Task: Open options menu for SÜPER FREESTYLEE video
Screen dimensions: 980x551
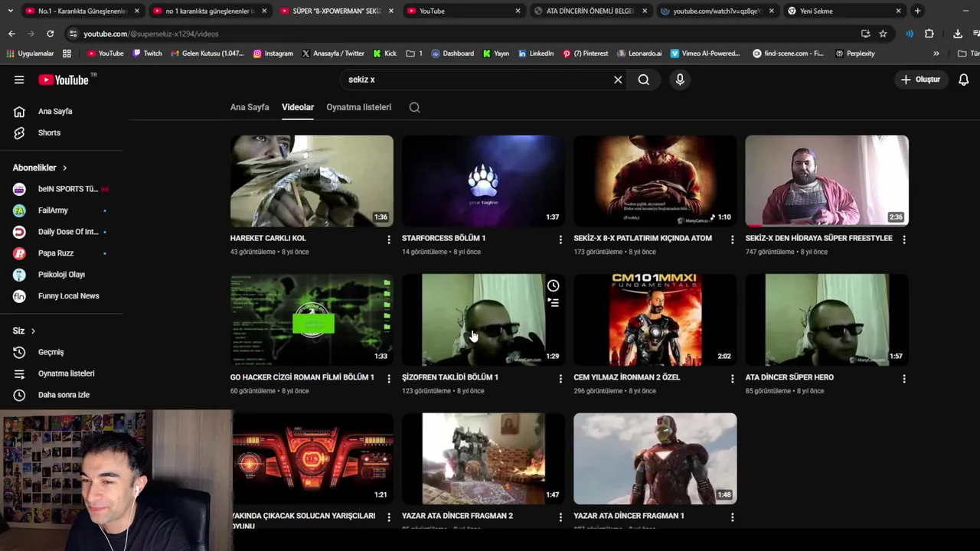Action: (x=904, y=240)
